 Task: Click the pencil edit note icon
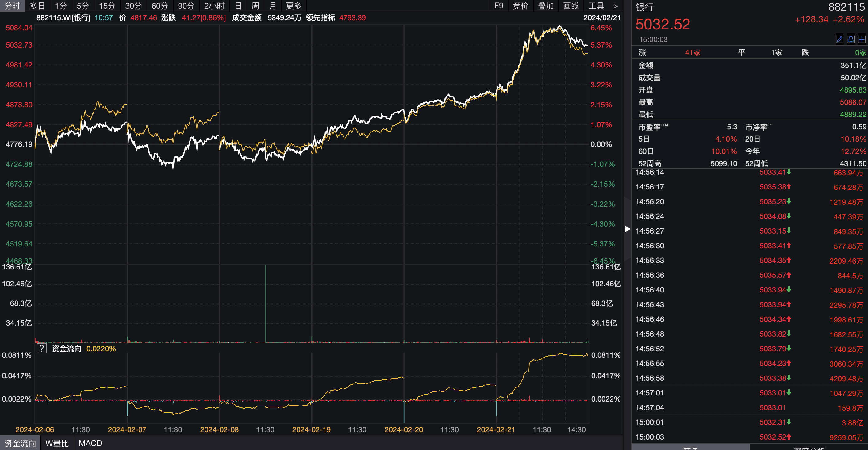(839, 40)
